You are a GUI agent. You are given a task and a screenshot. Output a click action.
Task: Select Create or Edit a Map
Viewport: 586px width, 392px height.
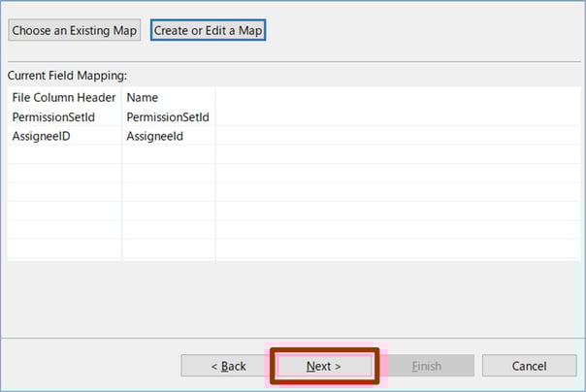209,30
